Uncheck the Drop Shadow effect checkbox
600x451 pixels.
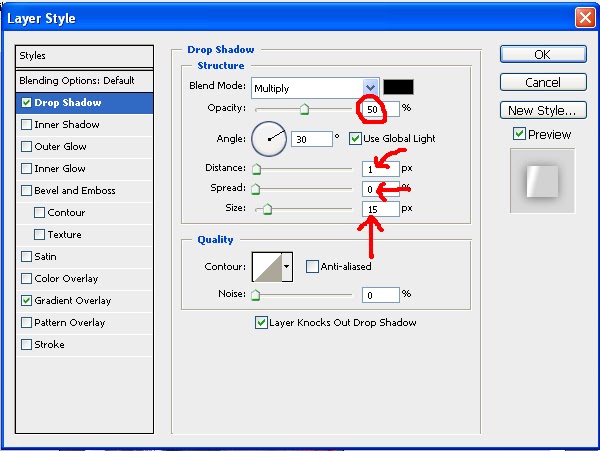[26, 103]
